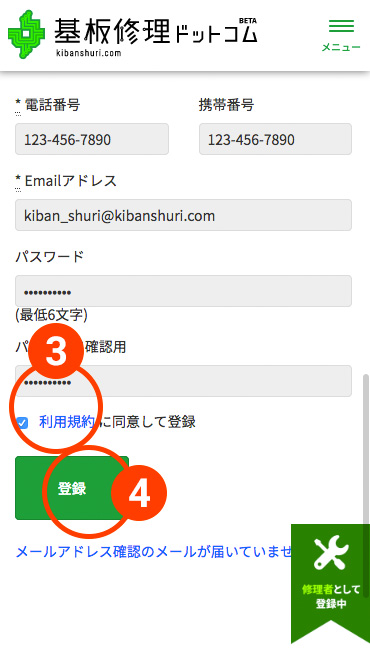370x650 pixels.
Task: Focus the 携帯番号 mobile number field
Action: point(275,139)
